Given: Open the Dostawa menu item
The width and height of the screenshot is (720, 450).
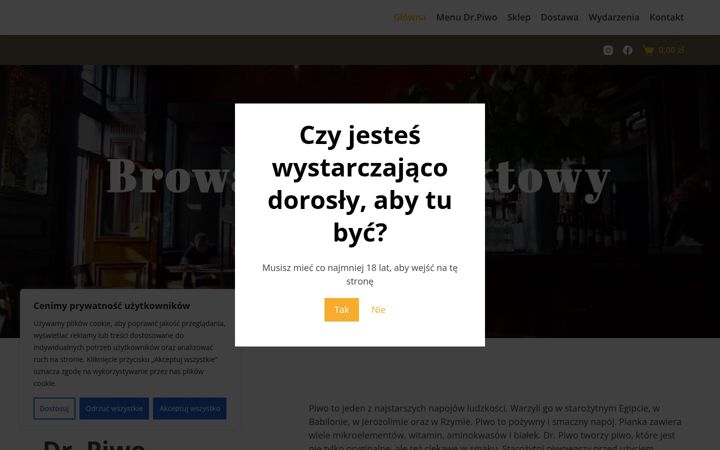Looking at the screenshot, I should click(x=559, y=17).
